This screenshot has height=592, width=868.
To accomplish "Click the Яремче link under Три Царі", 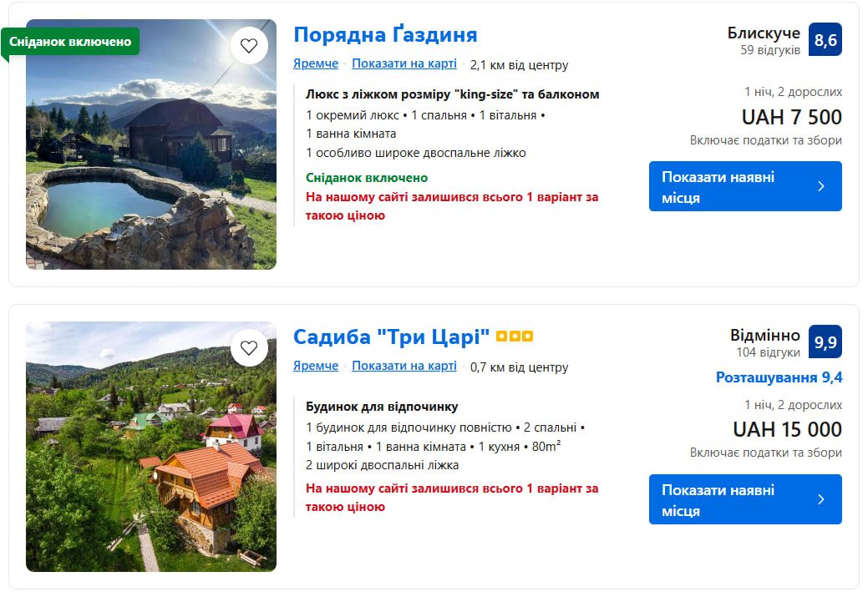I will [x=315, y=366].
